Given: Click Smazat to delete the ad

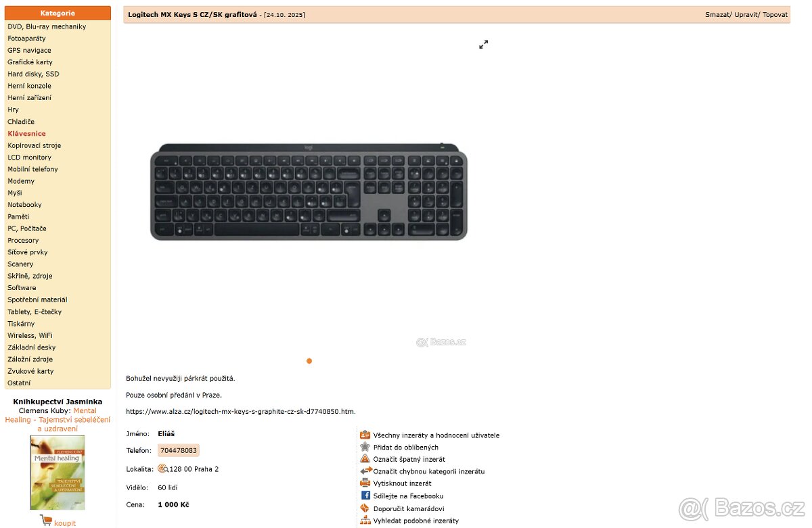Looking at the screenshot, I should [x=717, y=14].
